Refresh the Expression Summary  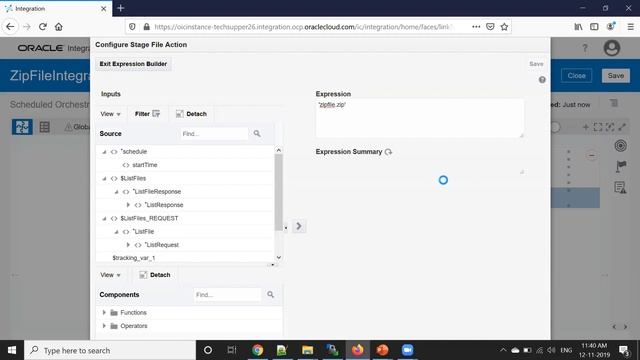pyautogui.click(x=388, y=152)
